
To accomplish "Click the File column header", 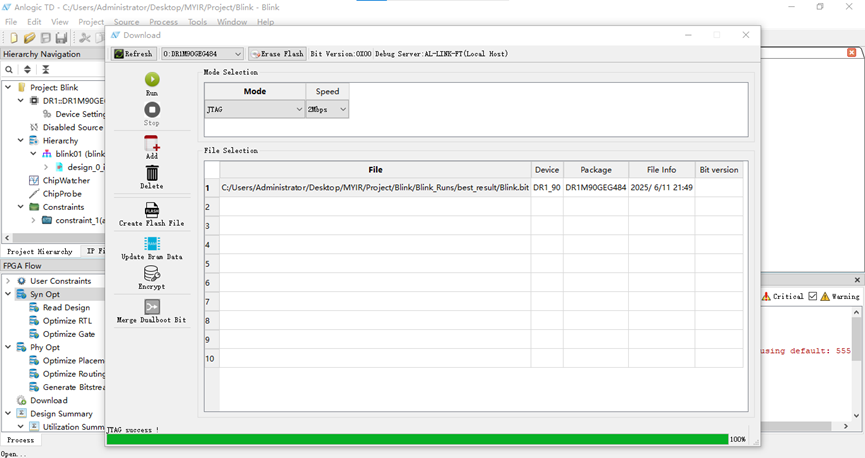I will [x=375, y=170].
